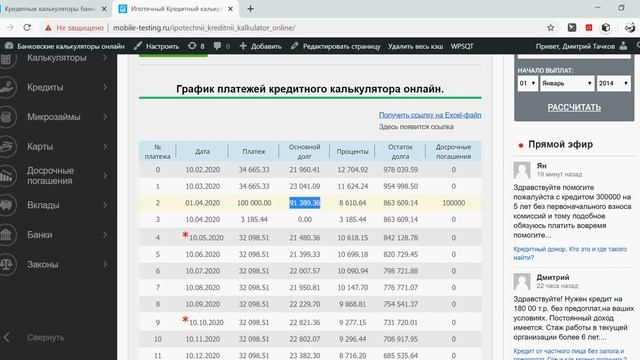This screenshot has height=360, width=640.
Task: Click the Остаток долга column header
Action: coord(400,151)
